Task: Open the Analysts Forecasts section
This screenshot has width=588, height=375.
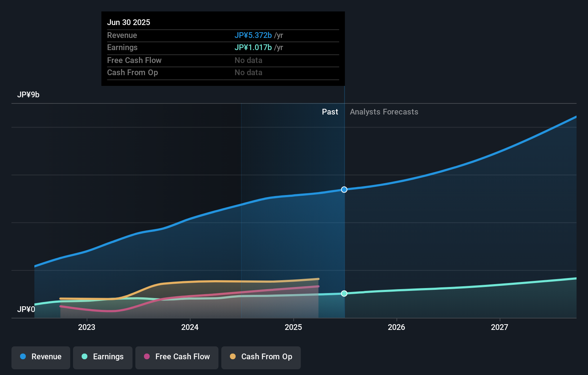Action: tap(384, 112)
